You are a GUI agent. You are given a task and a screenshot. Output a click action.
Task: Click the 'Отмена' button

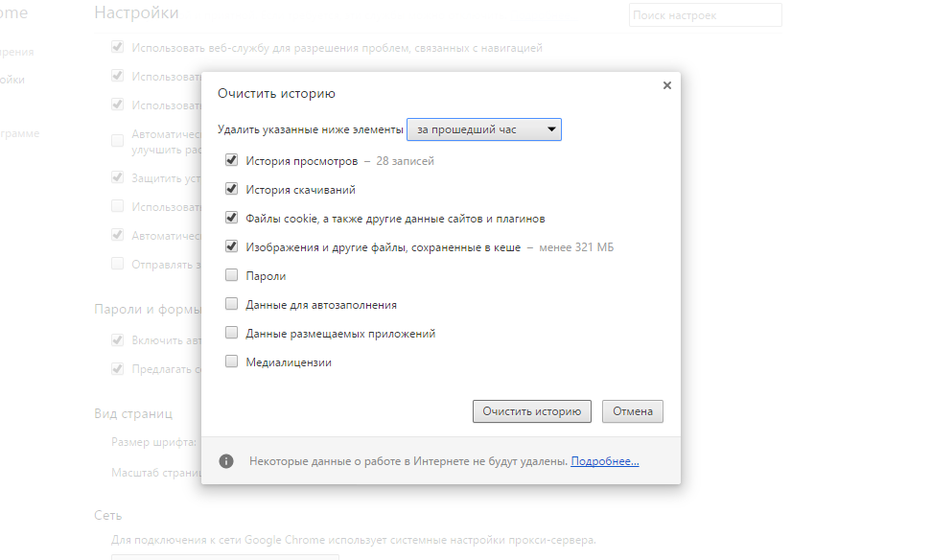633,411
